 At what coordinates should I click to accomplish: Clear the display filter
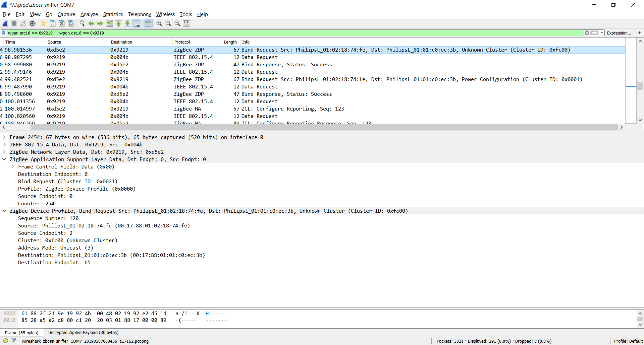point(587,33)
